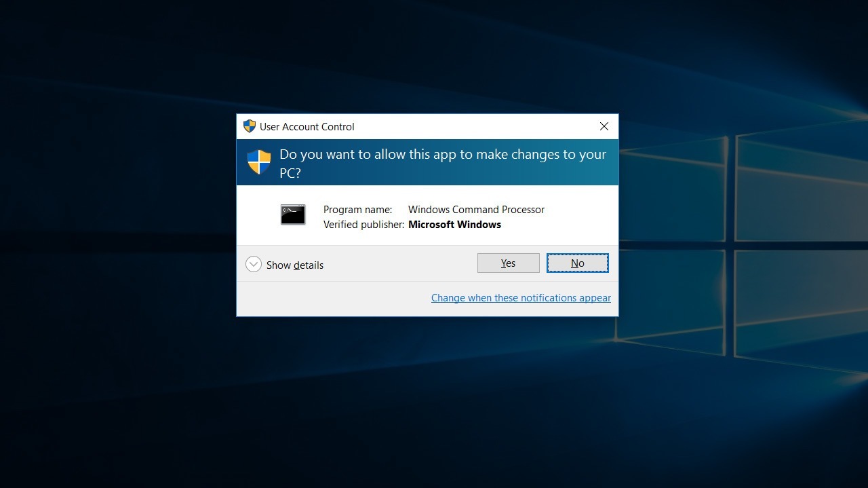The height and width of the screenshot is (488, 868).
Task: Click the small shield in the title bar
Action: pyautogui.click(x=250, y=126)
